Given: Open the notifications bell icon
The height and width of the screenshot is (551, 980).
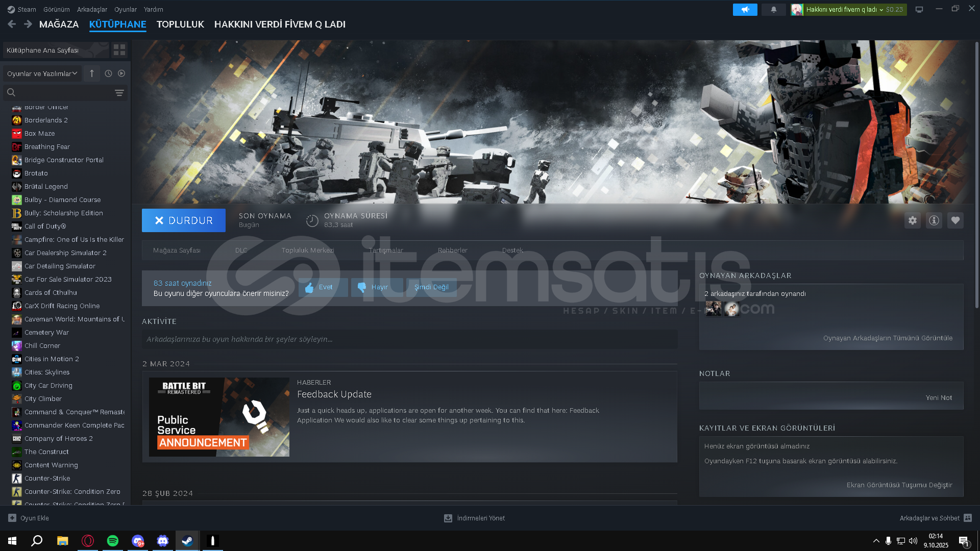Looking at the screenshot, I should [773, 10].
